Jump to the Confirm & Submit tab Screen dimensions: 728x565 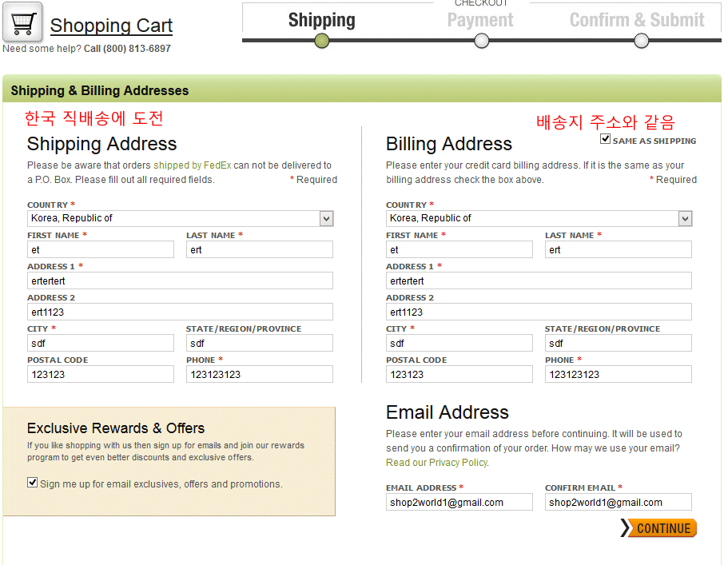(x=637, y=20)
